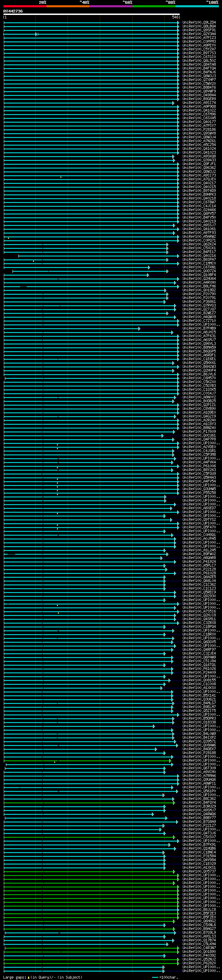Open hit UniRef100_P20790

coord(199,294)
